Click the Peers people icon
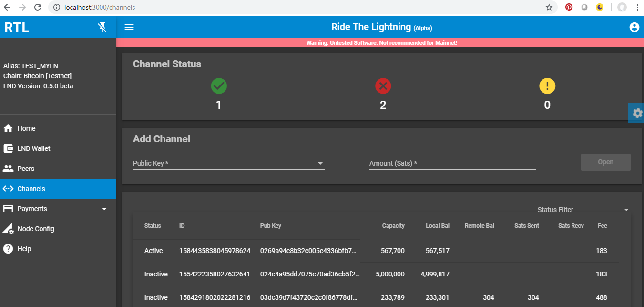644x307 pixels. [8, 169]
